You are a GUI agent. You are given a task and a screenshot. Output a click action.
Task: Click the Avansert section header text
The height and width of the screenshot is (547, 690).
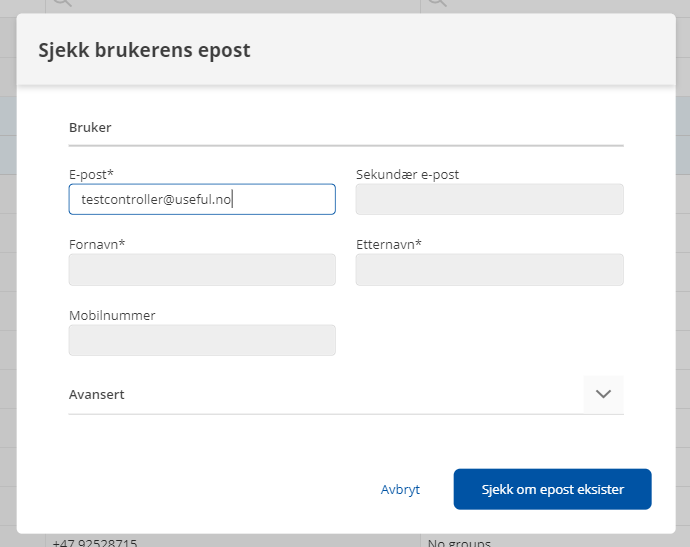[97, 395]
